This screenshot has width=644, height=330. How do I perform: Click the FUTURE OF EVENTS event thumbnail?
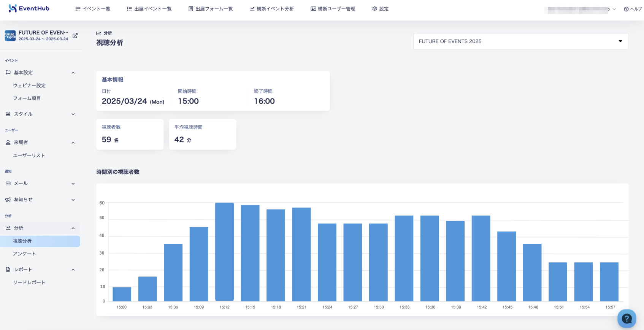pyautogui.click(x=10, y=36)
